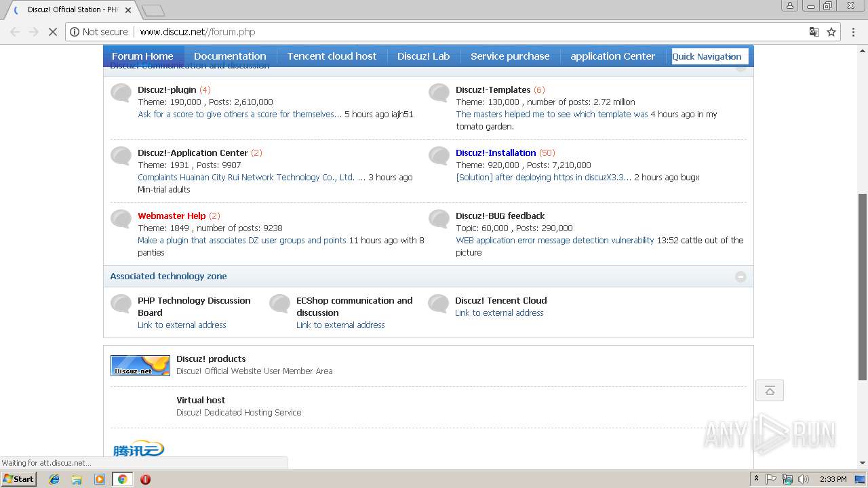Click the scroll-to-top arrow button
The image size is (868, 488).
pyautogui.click(x=770, y=390)
